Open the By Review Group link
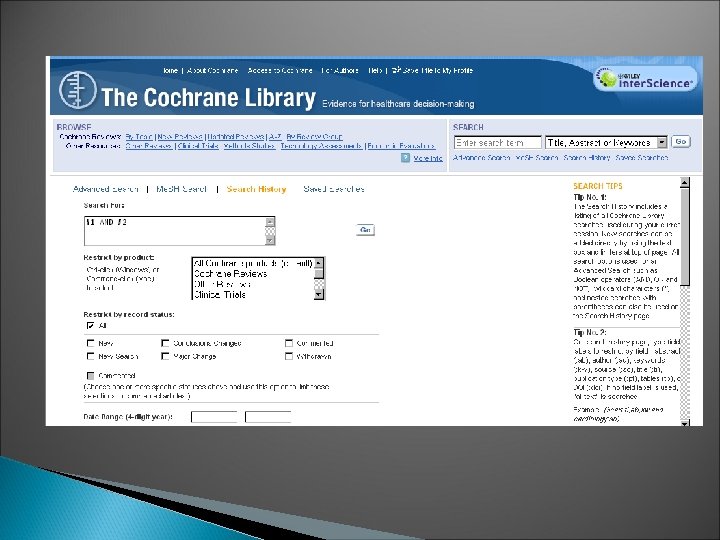 coord(314,136)
